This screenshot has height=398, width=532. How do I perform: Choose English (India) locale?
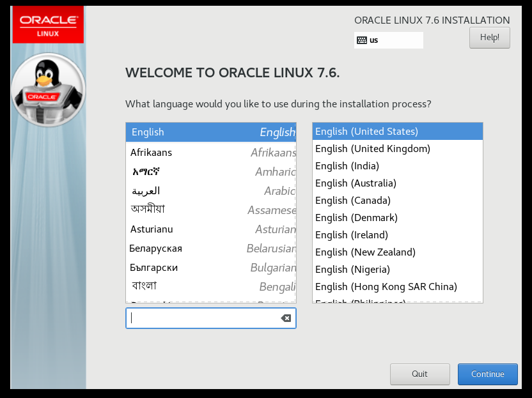(x=398, y=166)
